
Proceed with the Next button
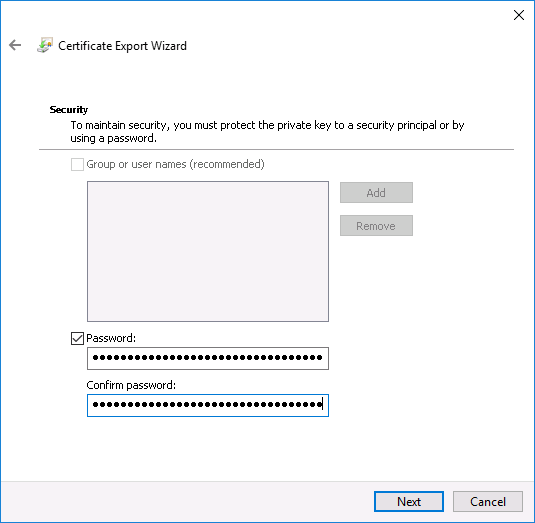click(409, 502)
